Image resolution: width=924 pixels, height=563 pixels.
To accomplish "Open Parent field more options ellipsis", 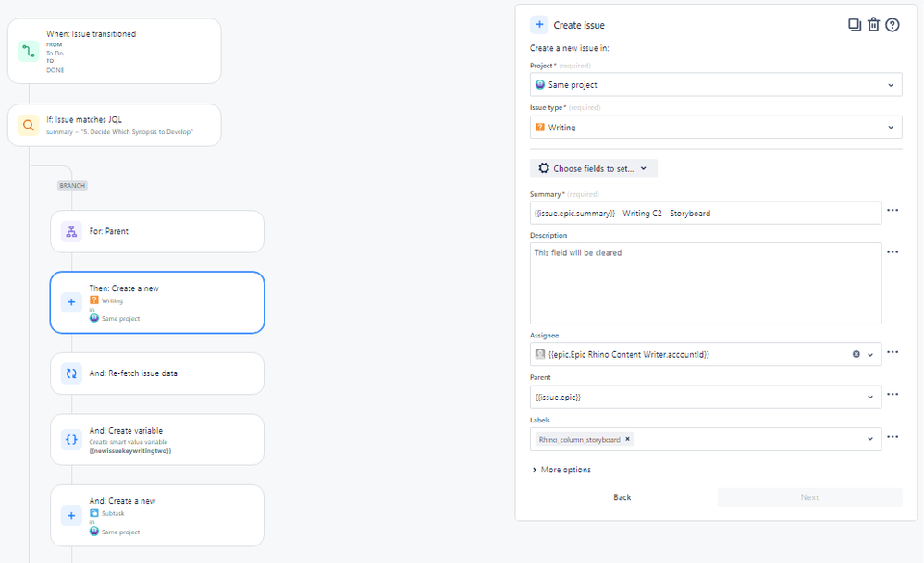I will pos(893,394).
